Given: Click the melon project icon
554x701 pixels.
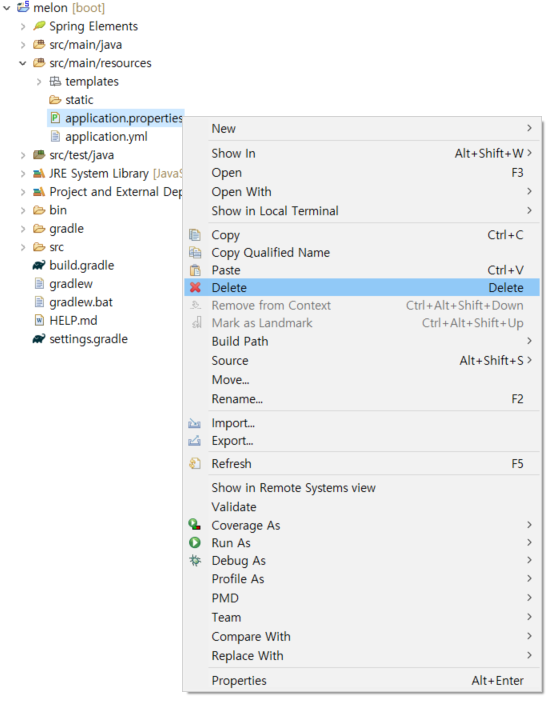Looking at the screenshot, I should coord(23,7).
